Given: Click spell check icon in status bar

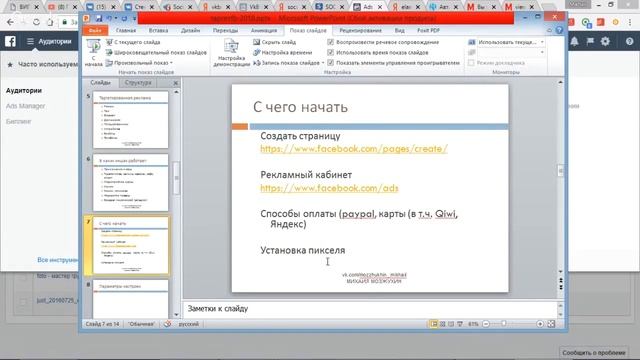Looking at the screenshot, I should [x=167, y=324].
